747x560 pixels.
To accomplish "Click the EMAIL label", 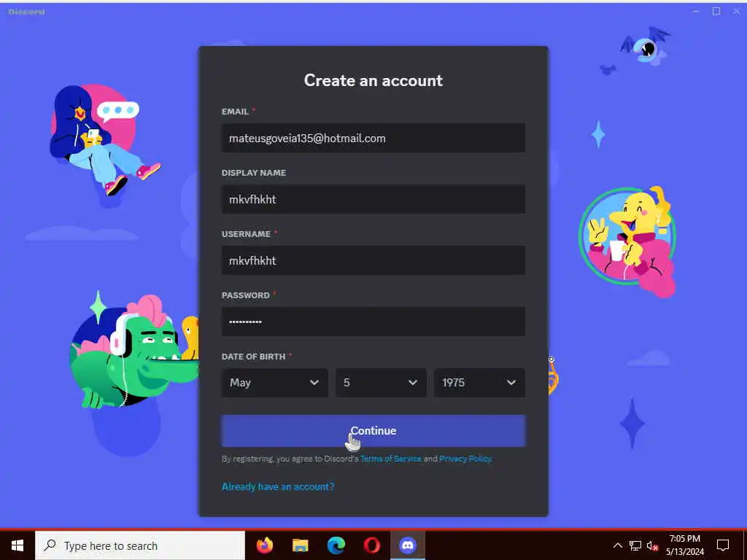I will point(235,112).
